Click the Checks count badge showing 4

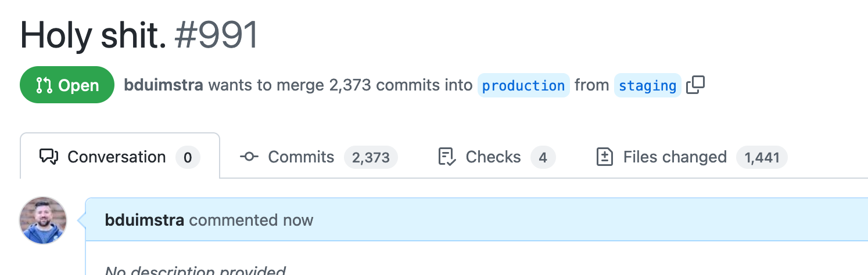click(x=543, y=157)
